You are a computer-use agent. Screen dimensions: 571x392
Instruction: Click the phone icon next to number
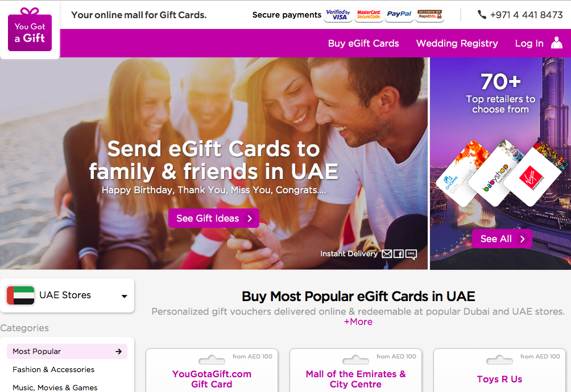pos(482,15)
